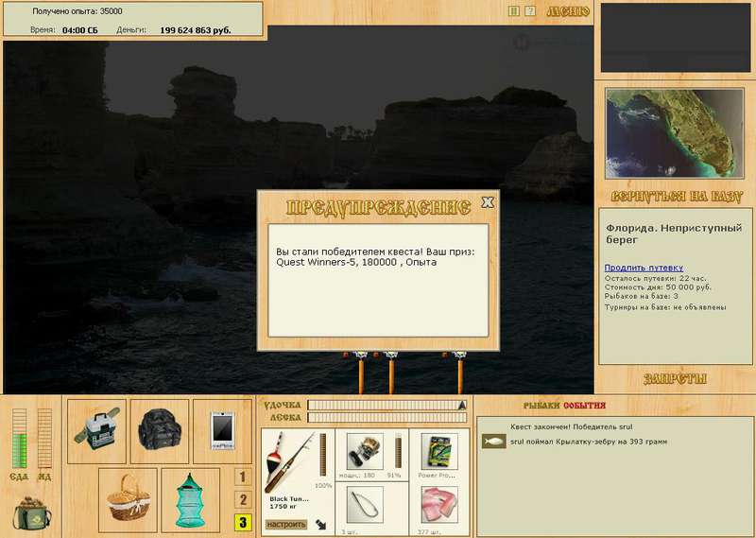
Task: Open the wicker food basket
Action: (x=128, y=500)
